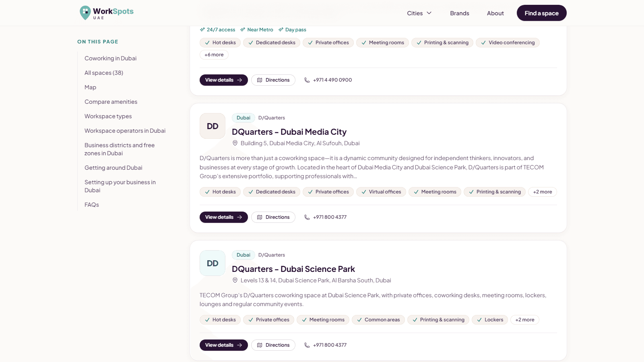
Task: Go to Compare amenities section
Action: 111,102
